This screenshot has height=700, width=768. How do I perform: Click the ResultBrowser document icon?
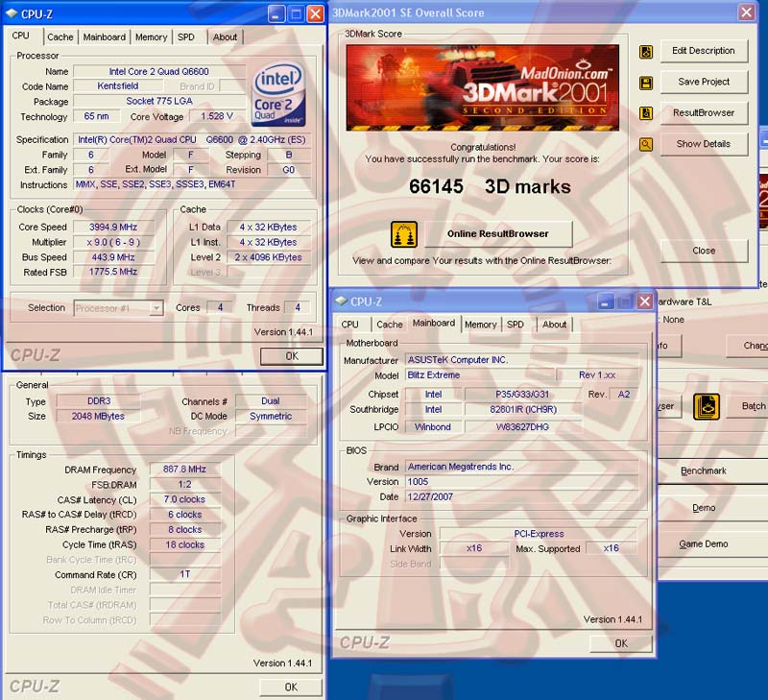coord(646,113)
